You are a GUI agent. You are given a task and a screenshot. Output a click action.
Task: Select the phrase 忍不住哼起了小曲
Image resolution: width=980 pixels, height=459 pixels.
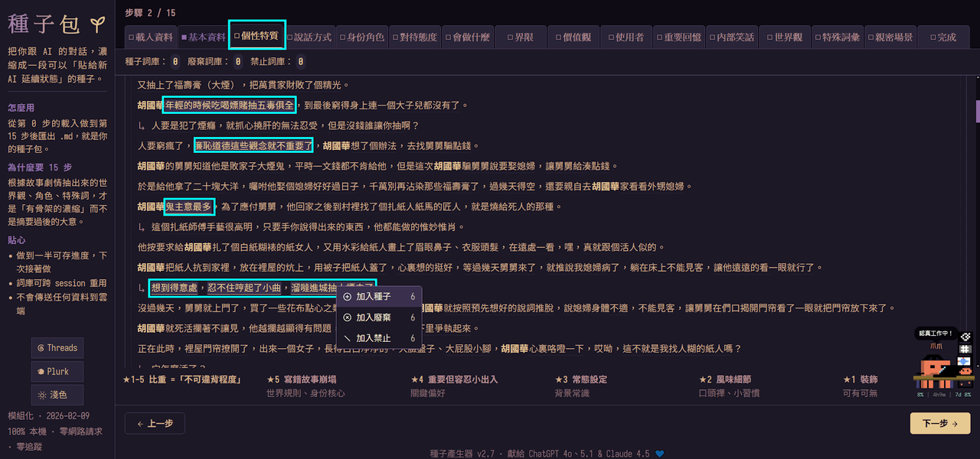[245, 288]
